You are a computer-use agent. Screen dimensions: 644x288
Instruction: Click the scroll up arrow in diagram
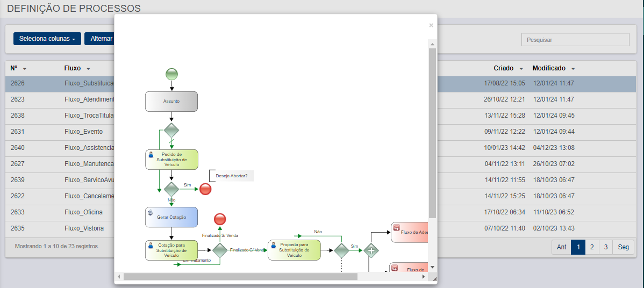point(432,44)
